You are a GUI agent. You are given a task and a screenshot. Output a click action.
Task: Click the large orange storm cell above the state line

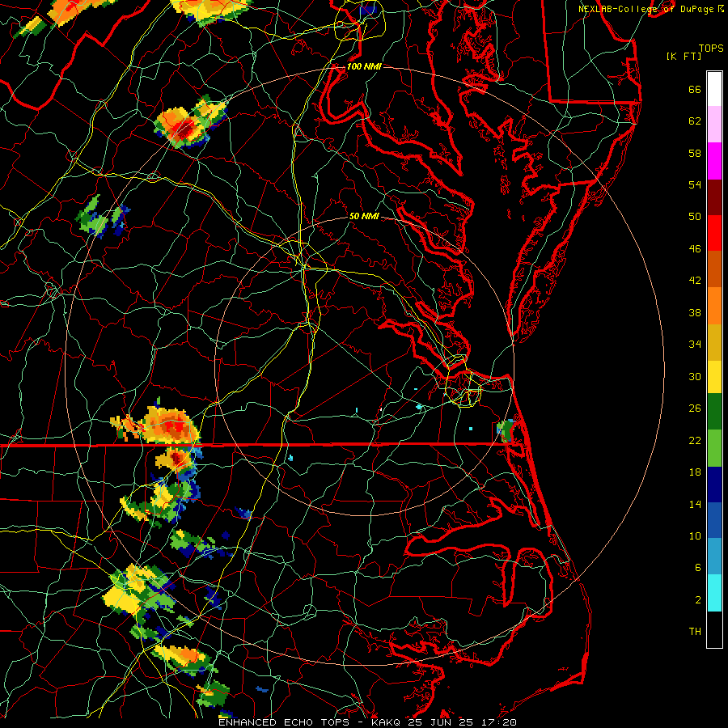(x=171, y=425)
